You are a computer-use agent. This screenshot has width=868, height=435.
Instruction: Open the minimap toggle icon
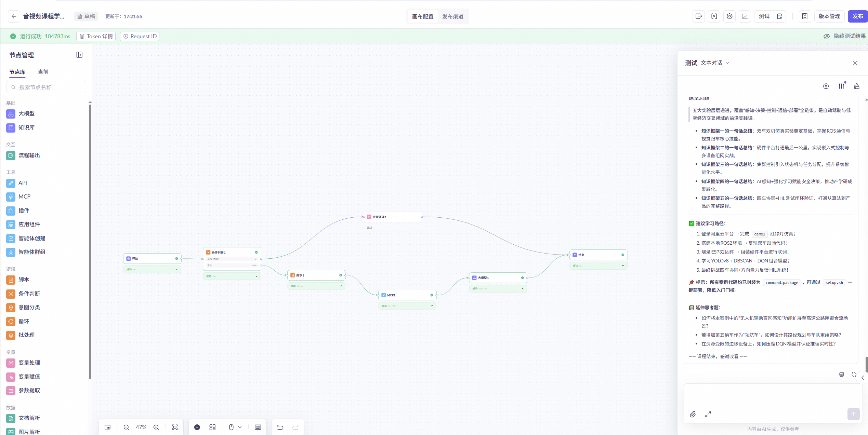(107, 427)
